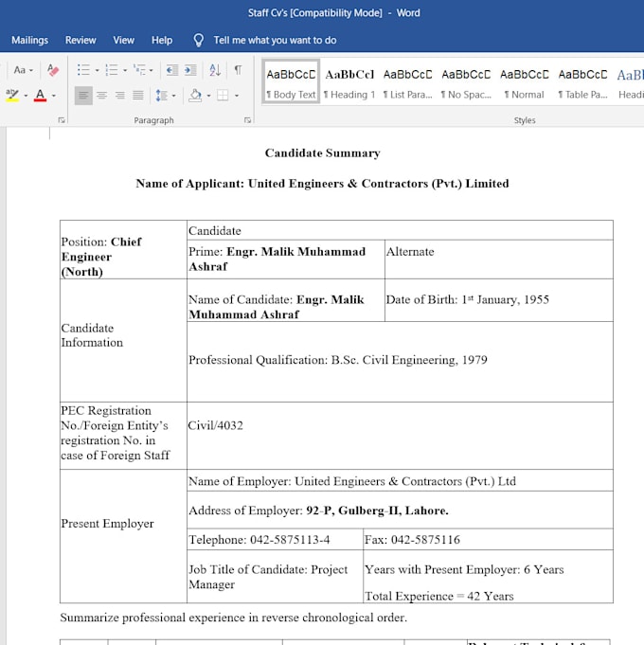The image size is (644, 645).
Task: Toggle show paragraph marks
Action: pos(238,70)
